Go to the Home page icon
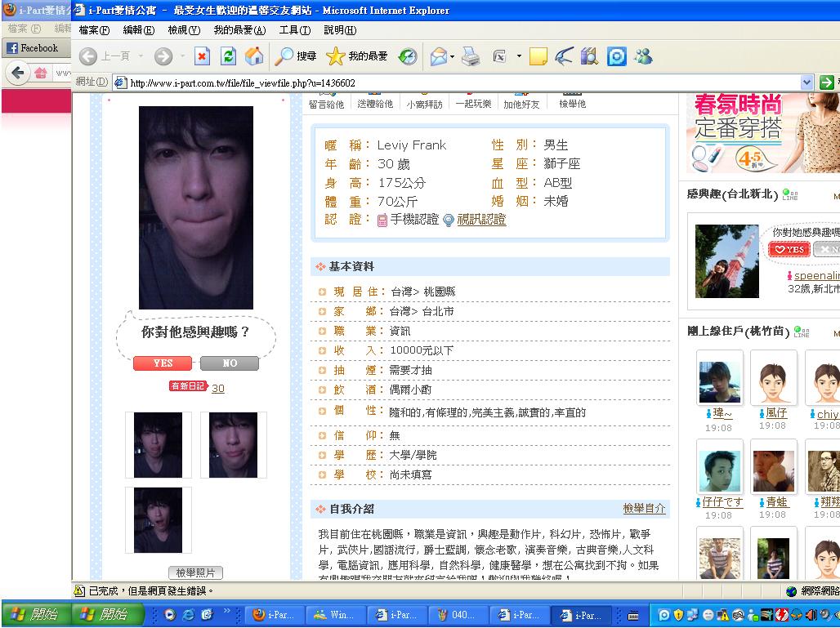 pos(254,56)
